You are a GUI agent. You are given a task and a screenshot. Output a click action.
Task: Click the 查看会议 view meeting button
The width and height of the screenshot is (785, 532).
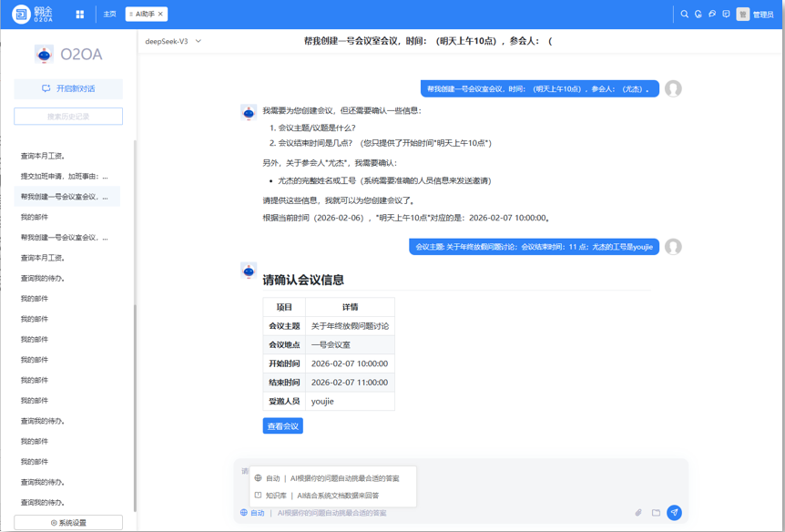pyautogui.click(x=282, y=425)
